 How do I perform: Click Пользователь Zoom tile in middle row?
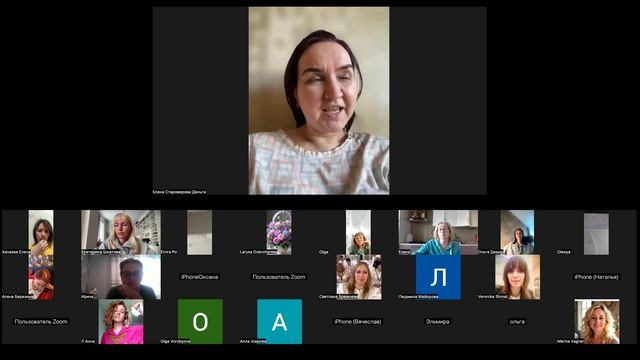click(279, 277)
